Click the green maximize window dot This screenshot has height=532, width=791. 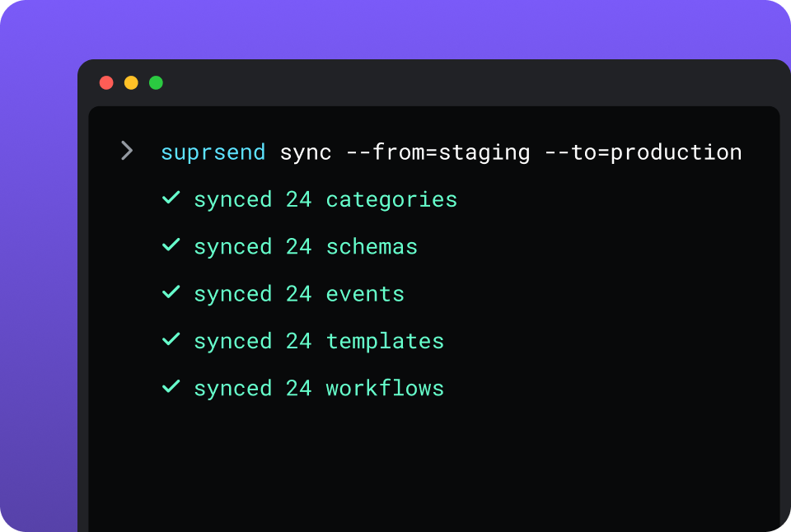[x=156, y=82]
